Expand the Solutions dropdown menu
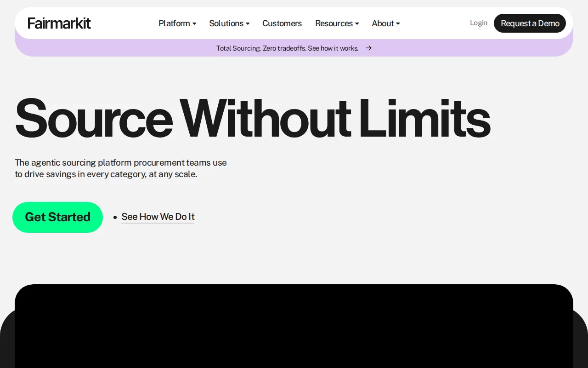 point(229,23)
